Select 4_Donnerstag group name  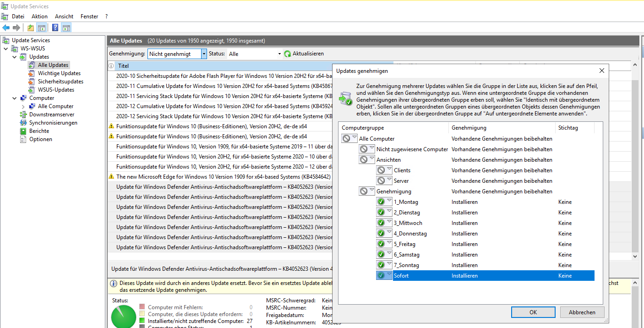[410, 233]
